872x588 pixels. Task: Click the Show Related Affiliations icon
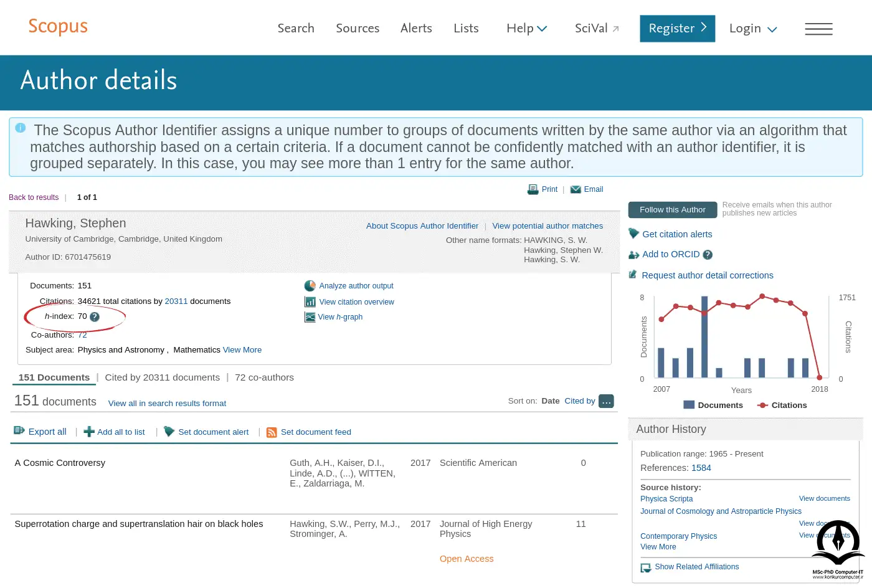646,567
